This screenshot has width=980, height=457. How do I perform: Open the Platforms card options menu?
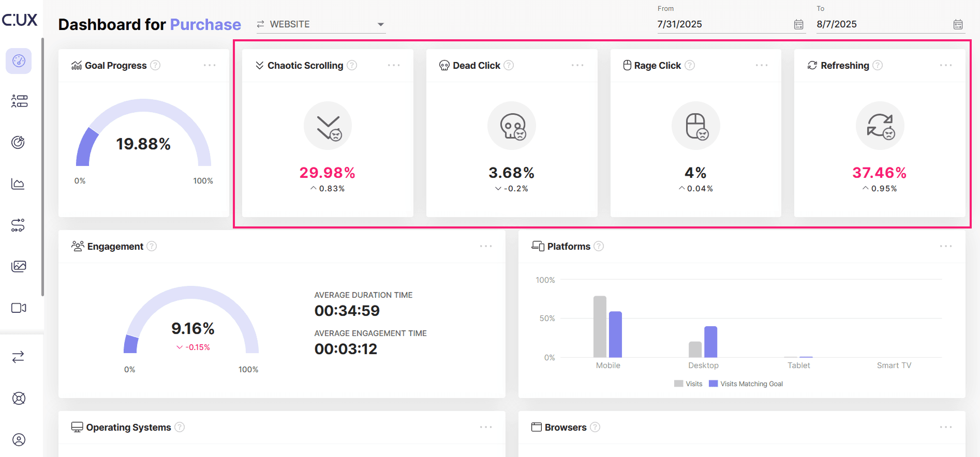coord(946,246)
